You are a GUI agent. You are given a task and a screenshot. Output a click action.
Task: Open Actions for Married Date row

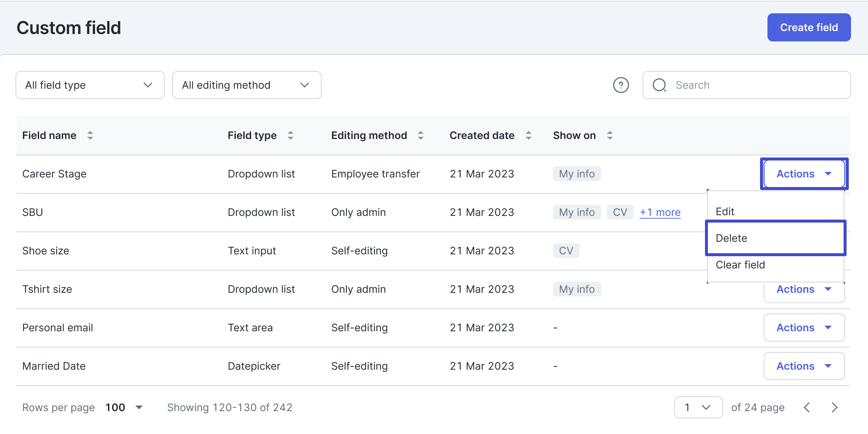pyautogui.click(x=804, y=366)
